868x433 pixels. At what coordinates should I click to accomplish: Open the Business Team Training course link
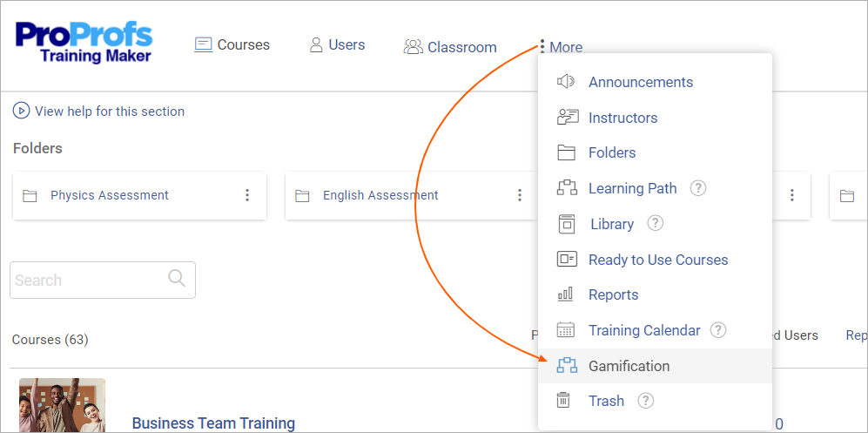213,423
